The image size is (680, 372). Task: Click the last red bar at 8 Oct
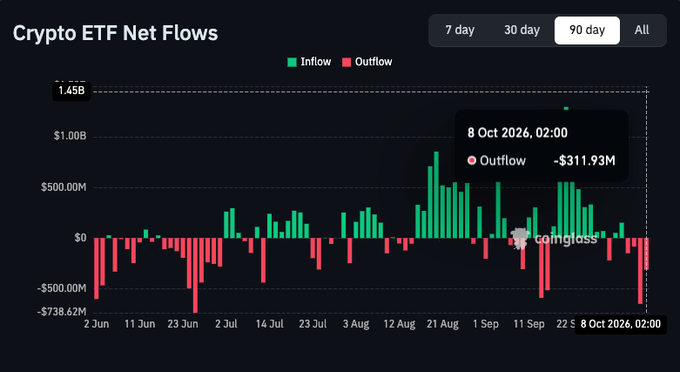coord(647,254)
